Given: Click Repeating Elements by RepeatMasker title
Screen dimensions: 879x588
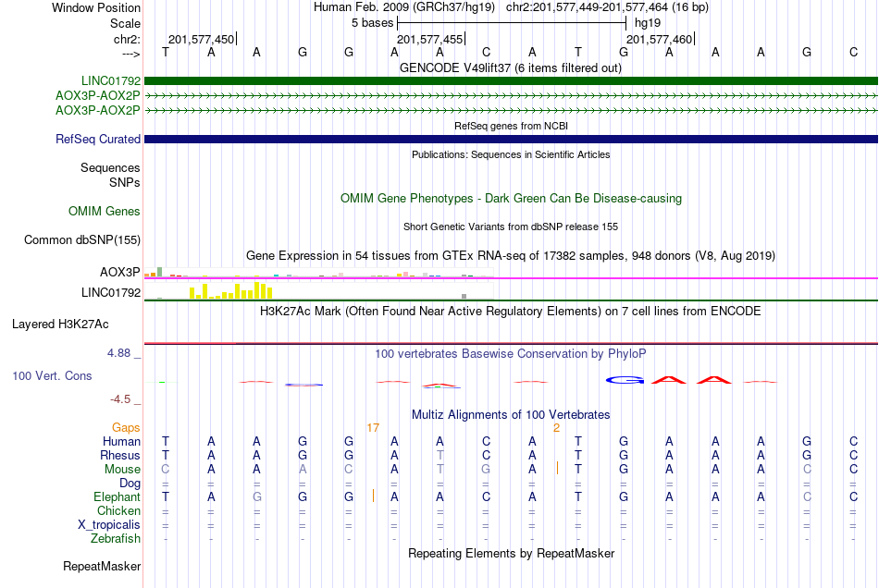Looking at the screenshot, I should [511, 553].
